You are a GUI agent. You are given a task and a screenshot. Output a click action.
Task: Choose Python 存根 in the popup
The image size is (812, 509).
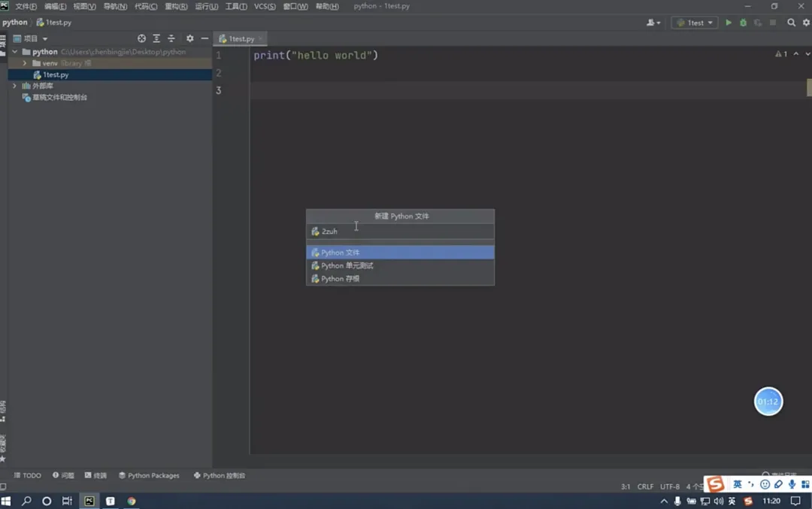(400, 279)
